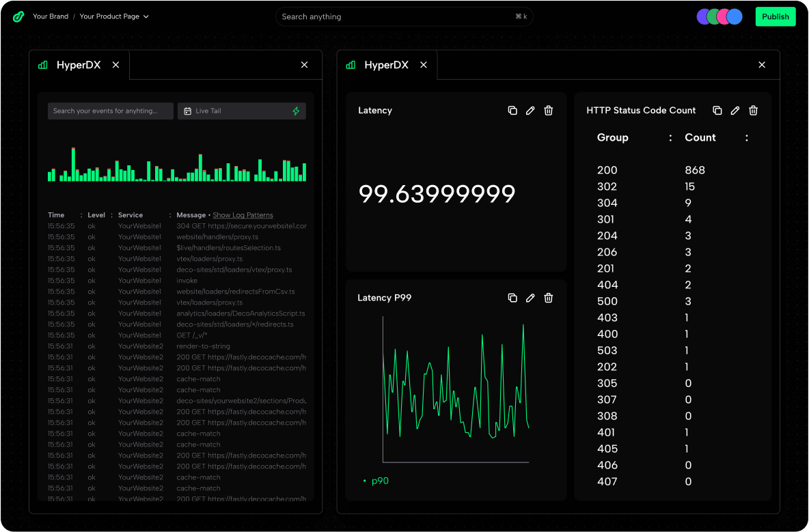Click the Latency P99 tile title
809x532 pixels.
[x=385, y=298]
